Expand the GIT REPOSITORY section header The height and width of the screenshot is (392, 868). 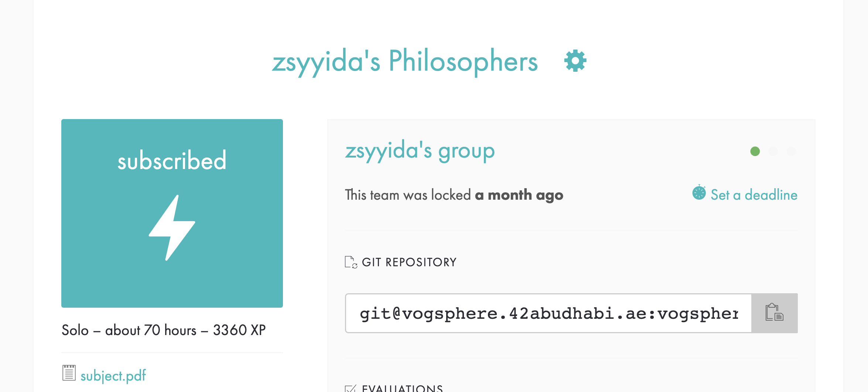coord(409,262)
